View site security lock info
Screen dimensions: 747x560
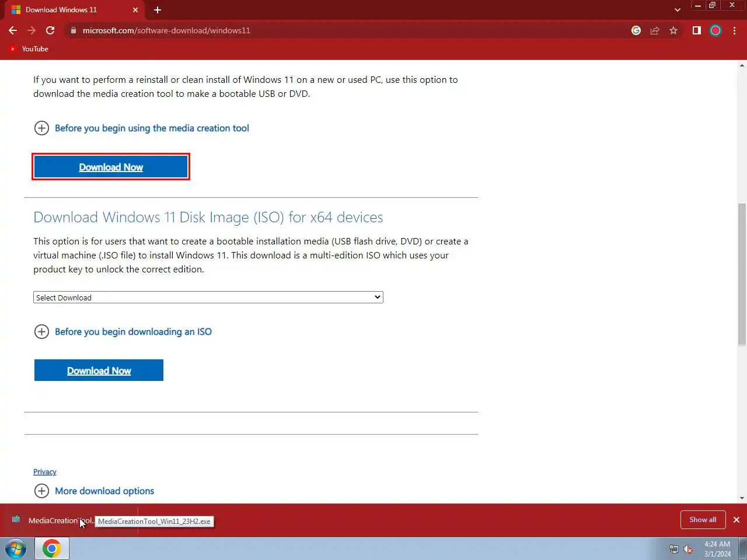click(73, 30)
